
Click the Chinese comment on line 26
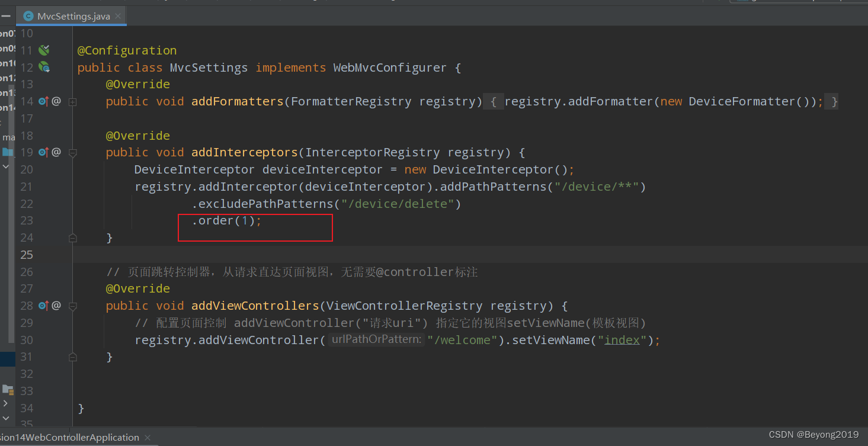click(292, 272)
